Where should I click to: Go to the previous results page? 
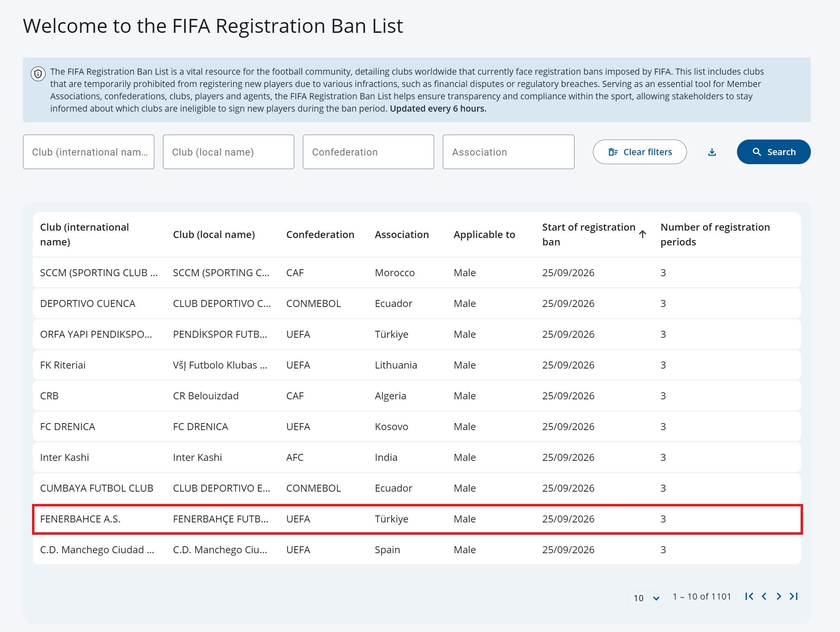(764, 596)
